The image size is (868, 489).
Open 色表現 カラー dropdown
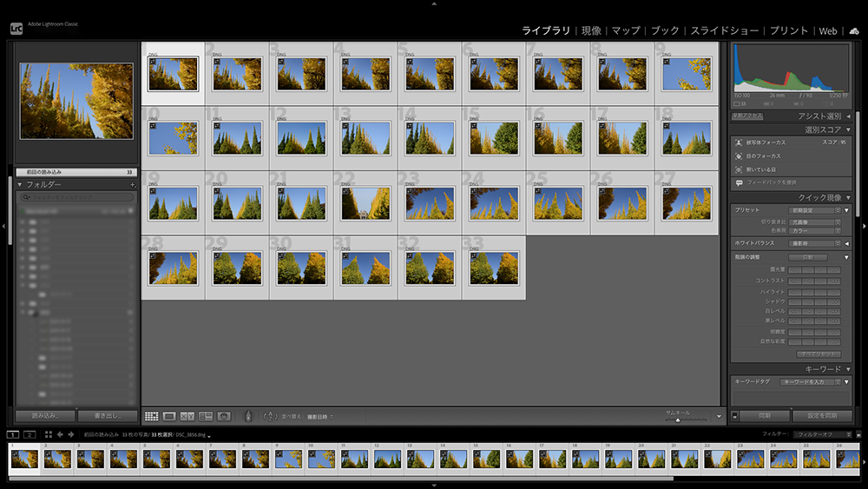pyautogui.click(x=815, y=230)
